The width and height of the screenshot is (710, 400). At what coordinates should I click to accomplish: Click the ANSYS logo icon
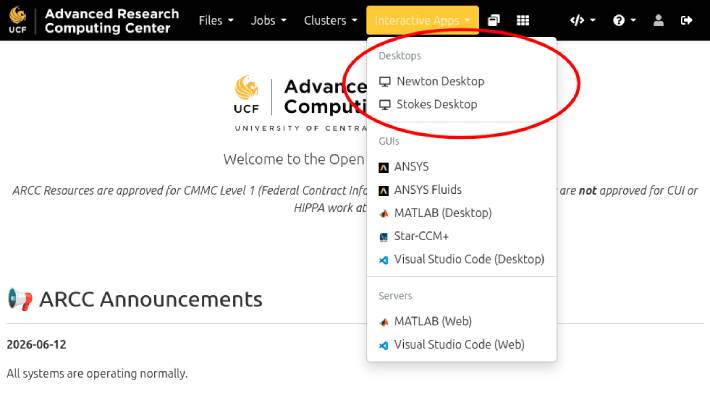tap(384, 168)
